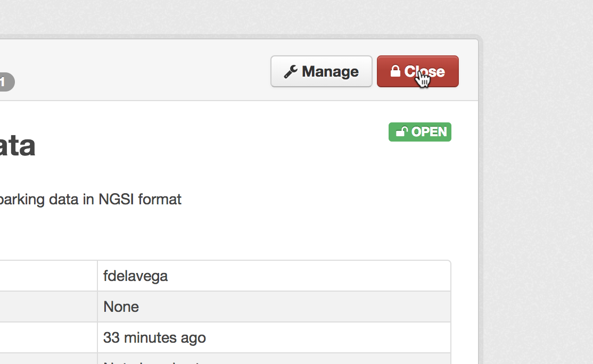
Task: Click the gray page background outside the panel
Action: coord(537,189)
